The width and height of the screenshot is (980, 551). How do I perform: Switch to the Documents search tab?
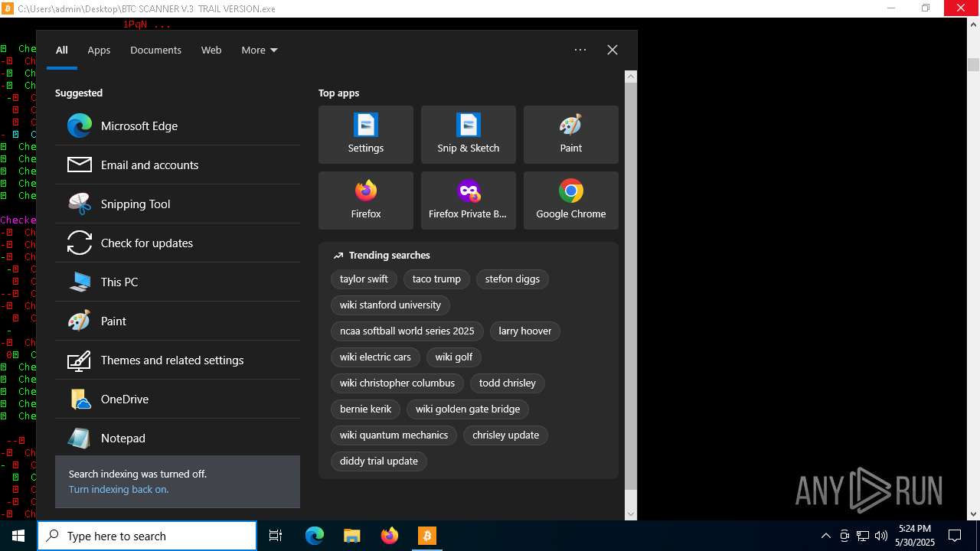[x=155, y=51]
